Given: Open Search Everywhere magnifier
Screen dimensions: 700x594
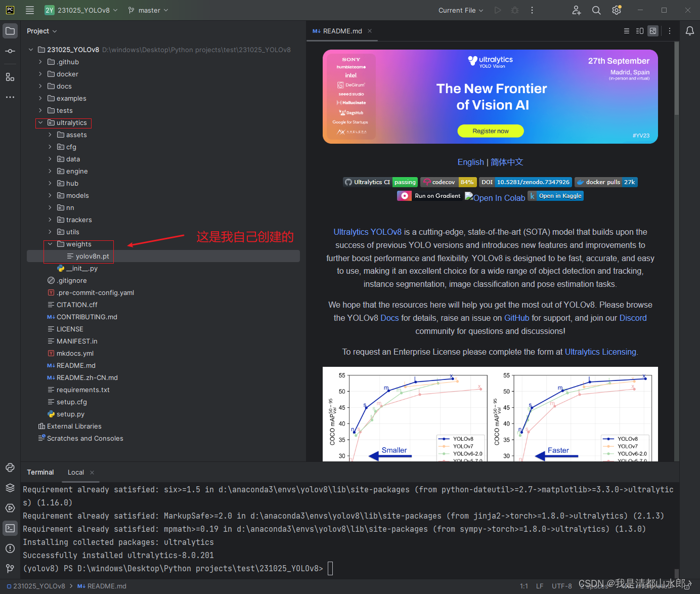Looking at the screenshot, I should (x=596, y=10).
